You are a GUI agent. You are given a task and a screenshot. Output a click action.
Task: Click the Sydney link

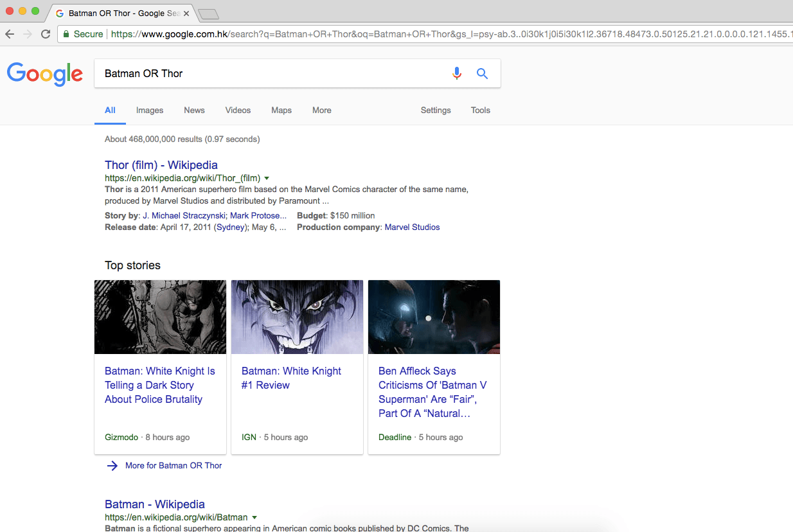point(229,227)
